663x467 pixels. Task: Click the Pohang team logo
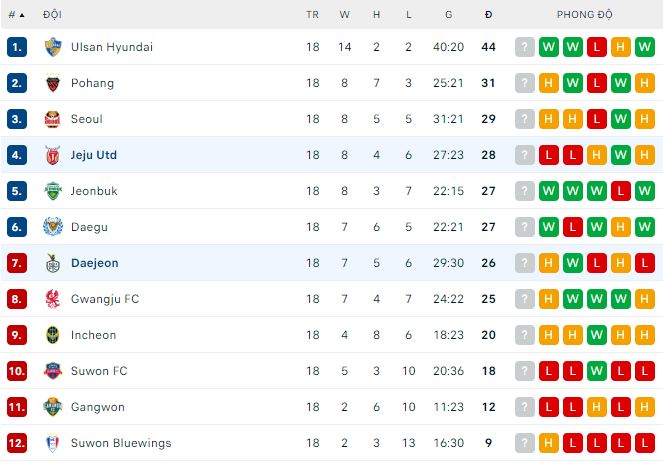[53, 83]
